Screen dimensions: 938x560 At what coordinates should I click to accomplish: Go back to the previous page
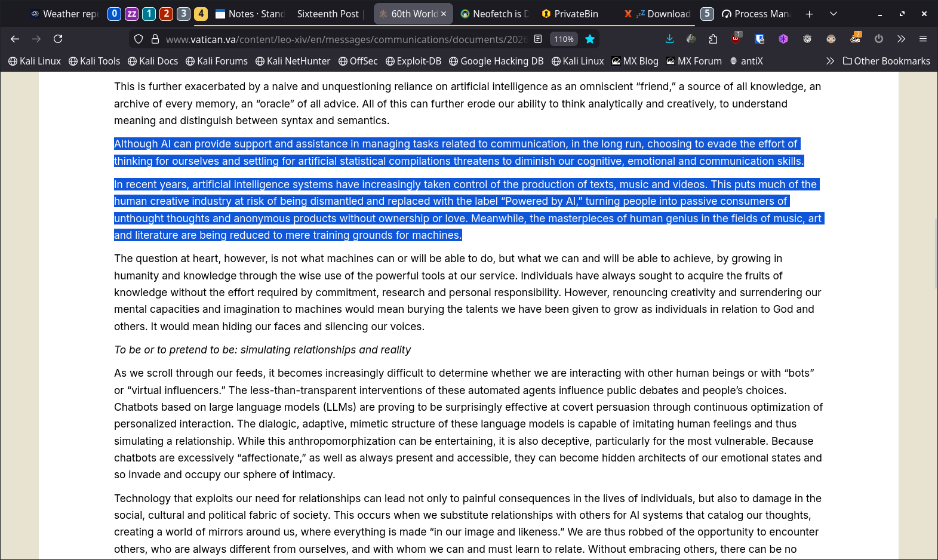click(15, 39)
